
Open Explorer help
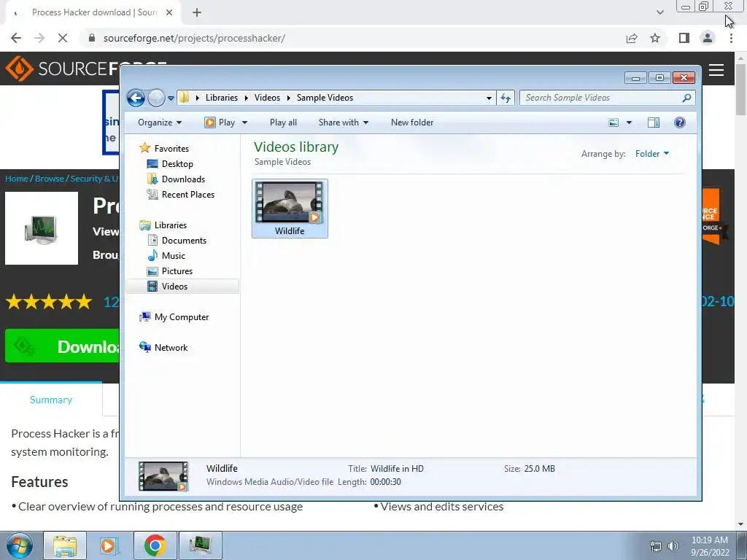[680, 122]
